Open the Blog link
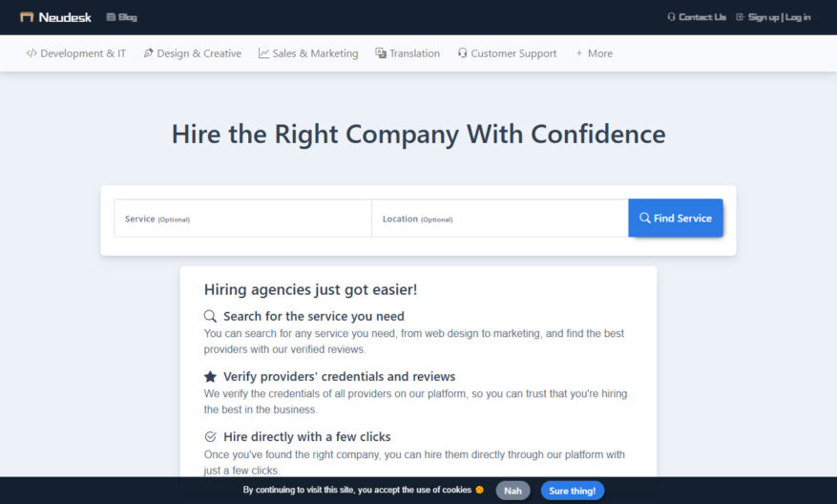This screenshot has width=837, height=504. pos(122,17)
